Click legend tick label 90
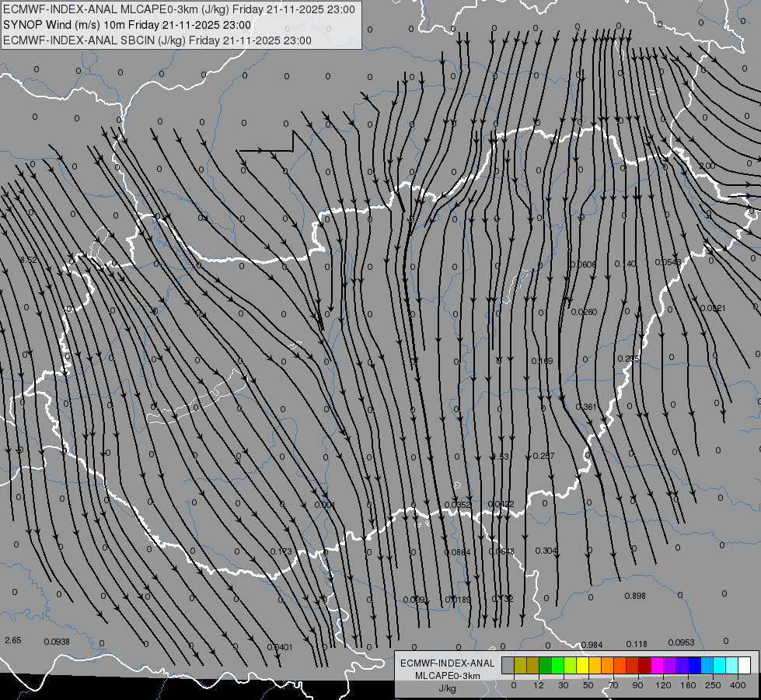Screen dimensions: 761x700 click(637, 685)
